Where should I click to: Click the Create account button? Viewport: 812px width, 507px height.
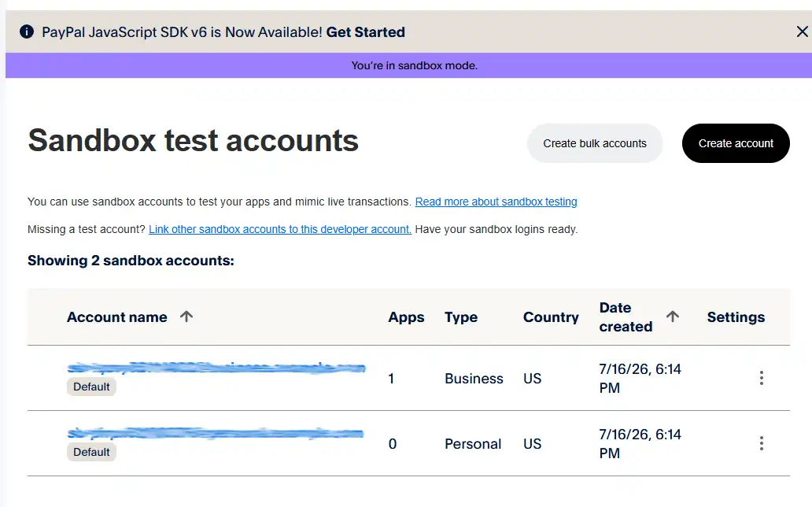click(x=736, y=143)
